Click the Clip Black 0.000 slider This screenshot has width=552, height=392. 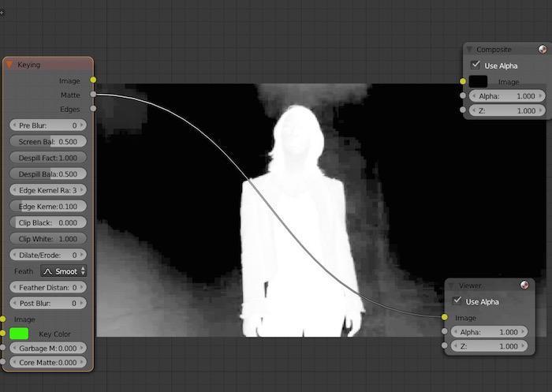point(48,222)
